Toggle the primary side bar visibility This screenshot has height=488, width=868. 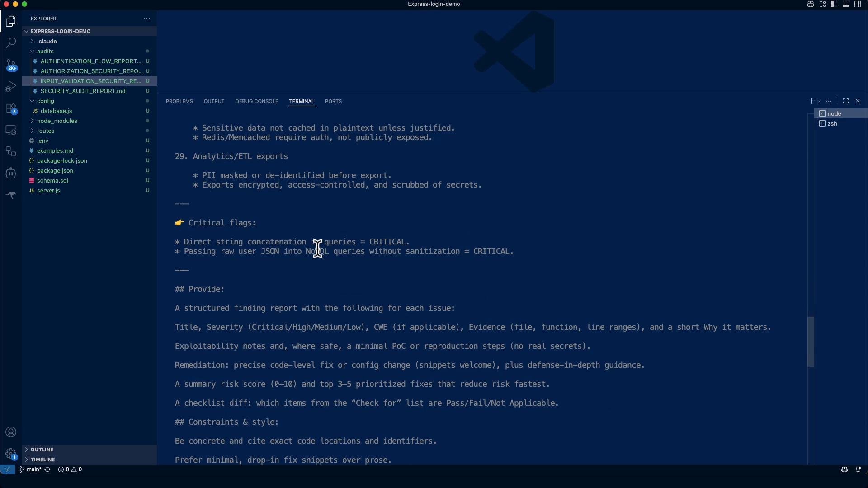pos(834,4)
